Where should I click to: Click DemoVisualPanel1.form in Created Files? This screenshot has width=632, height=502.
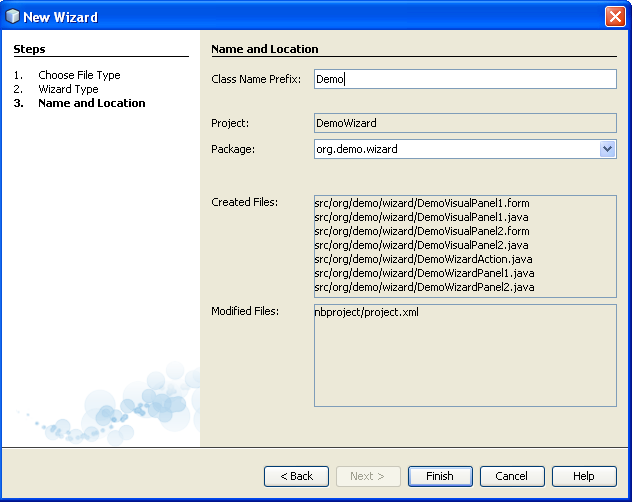(x=421, y=203)
